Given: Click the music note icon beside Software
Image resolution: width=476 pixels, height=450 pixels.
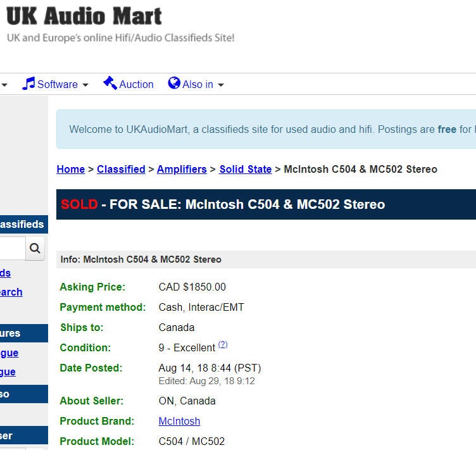Looking at the screenshot, I should [x=28, y=84].
